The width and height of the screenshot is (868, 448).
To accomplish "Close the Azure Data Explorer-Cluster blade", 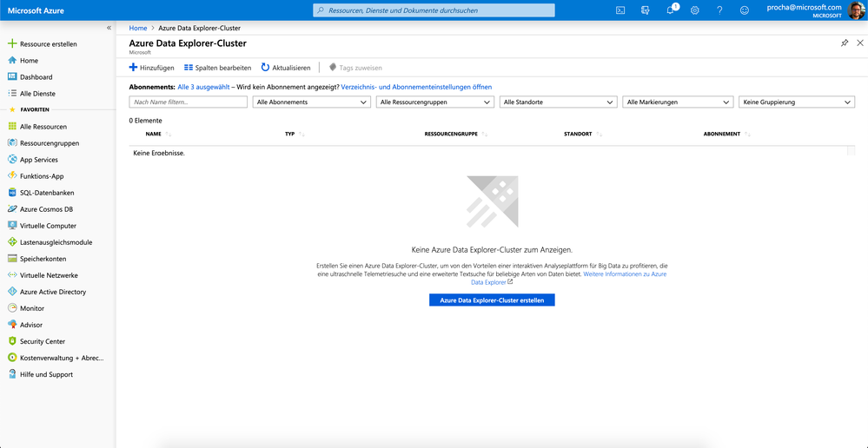I will click(859, 43).
